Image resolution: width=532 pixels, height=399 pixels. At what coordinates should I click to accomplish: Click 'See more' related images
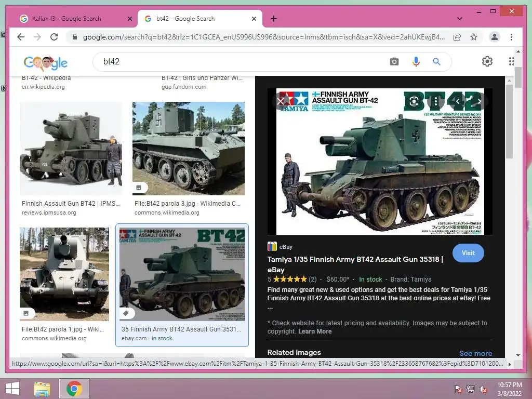[x=476, y=353]
